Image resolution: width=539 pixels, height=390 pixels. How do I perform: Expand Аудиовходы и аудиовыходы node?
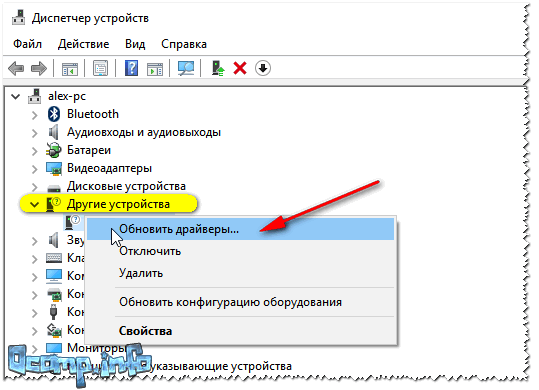click(35, 133)
